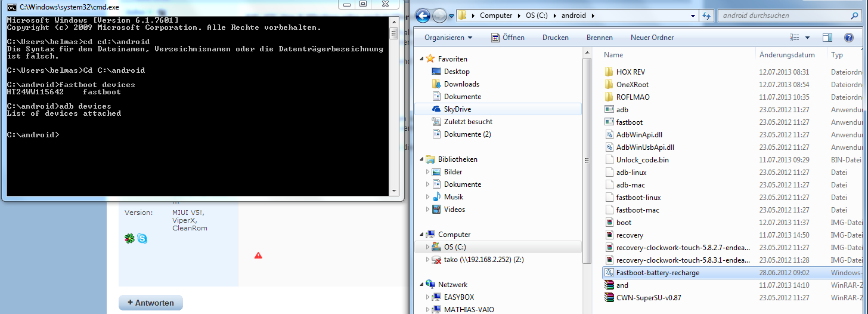Viewport: 868px width, 314px height.
Task: Expand the Bilder library node
Action: click(x=428, y=172)
